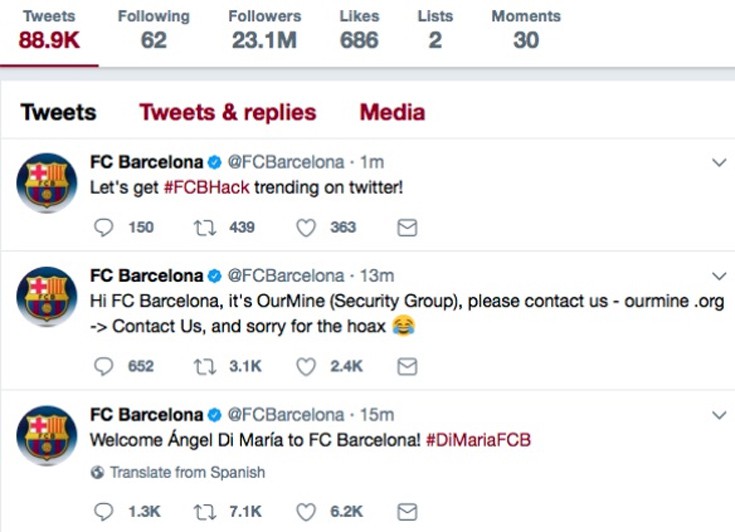This screenshot has height=532, width=735.
Task: Like the #FCBHack trending tweet
Action: pos(306,227)
